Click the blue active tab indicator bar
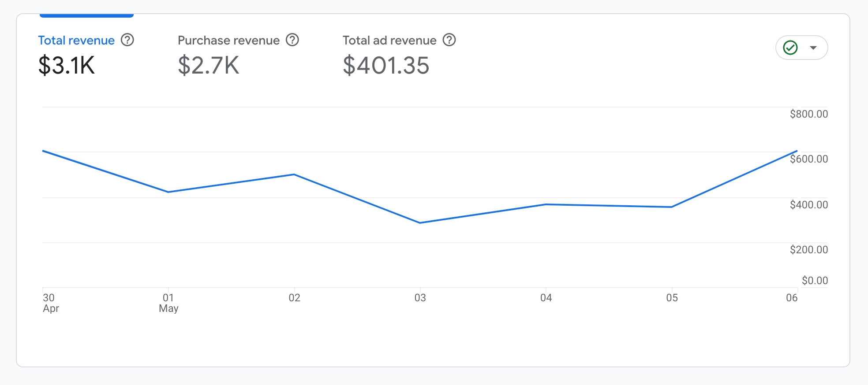The image size is (868, 385). tap(86, 16)
